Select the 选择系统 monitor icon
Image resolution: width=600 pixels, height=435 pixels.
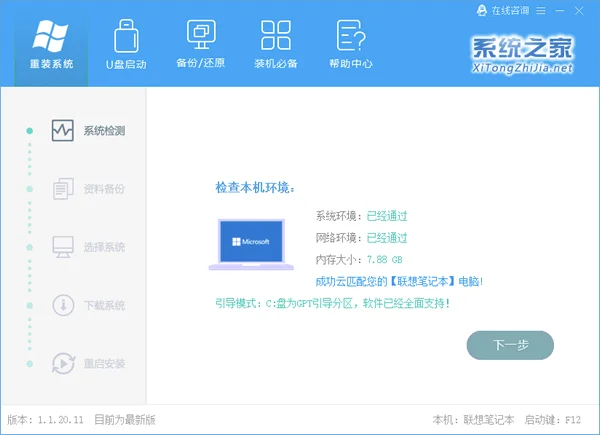click(x=63, y=247)
